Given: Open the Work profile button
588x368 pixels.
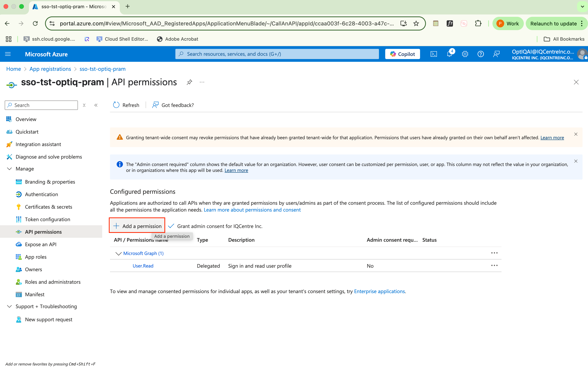Looking at the screenshot, I should coord(508,23).
